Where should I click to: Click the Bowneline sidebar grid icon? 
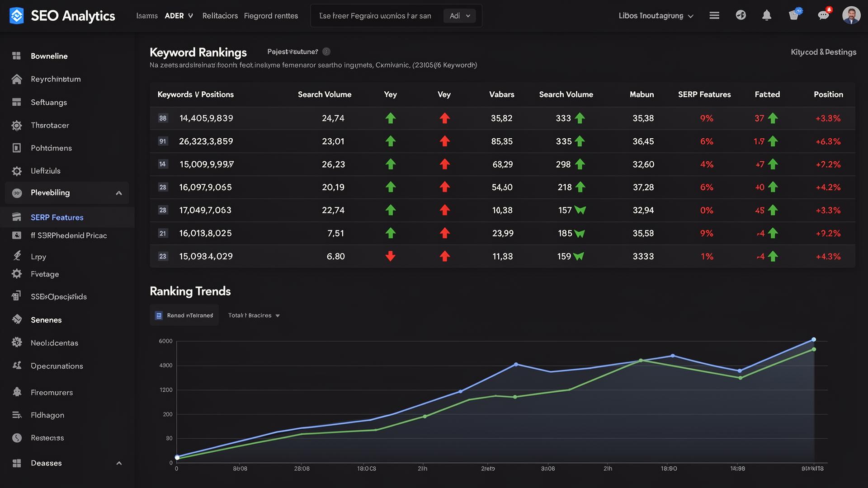click(17, 56)
